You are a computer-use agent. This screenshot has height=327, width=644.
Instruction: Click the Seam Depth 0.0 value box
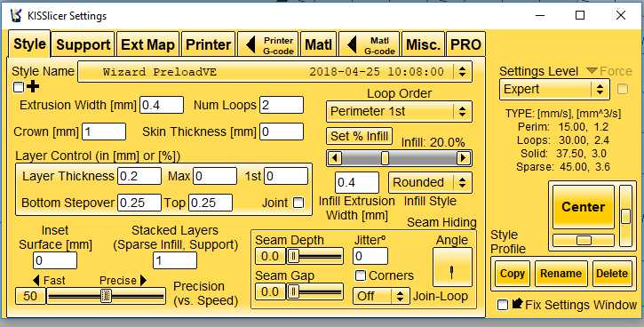click(270, 257)
